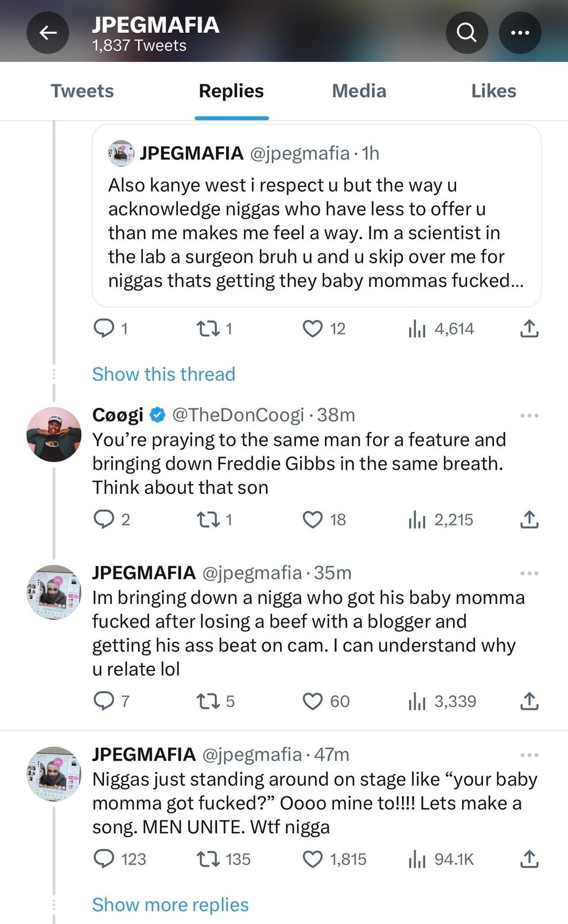Click JPEGMAFIA's avatar on the 47m tweet

[x=53, y=773]
